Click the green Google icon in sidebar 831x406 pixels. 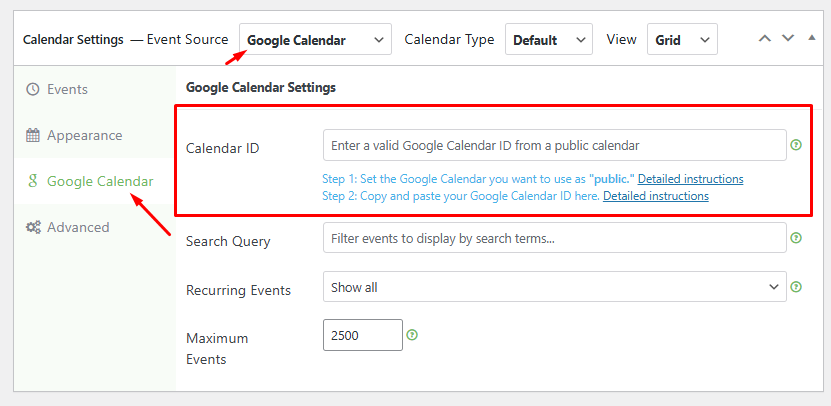click(x=33, y=182)
